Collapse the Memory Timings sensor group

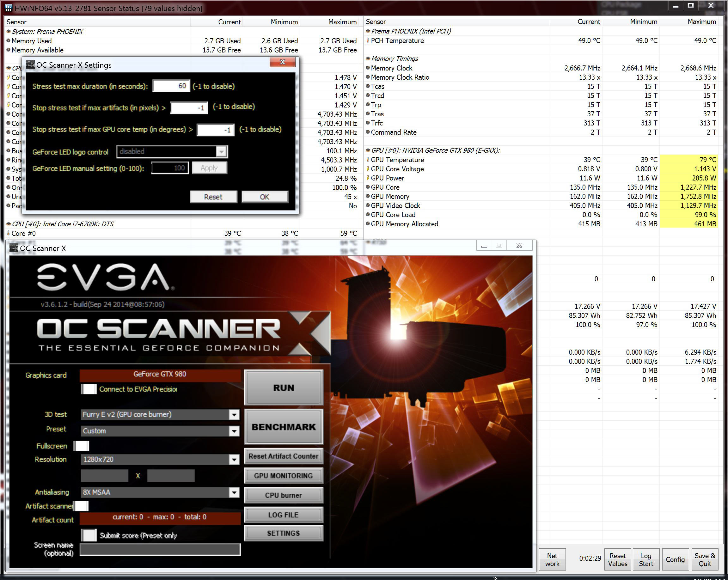pos(368,59)
